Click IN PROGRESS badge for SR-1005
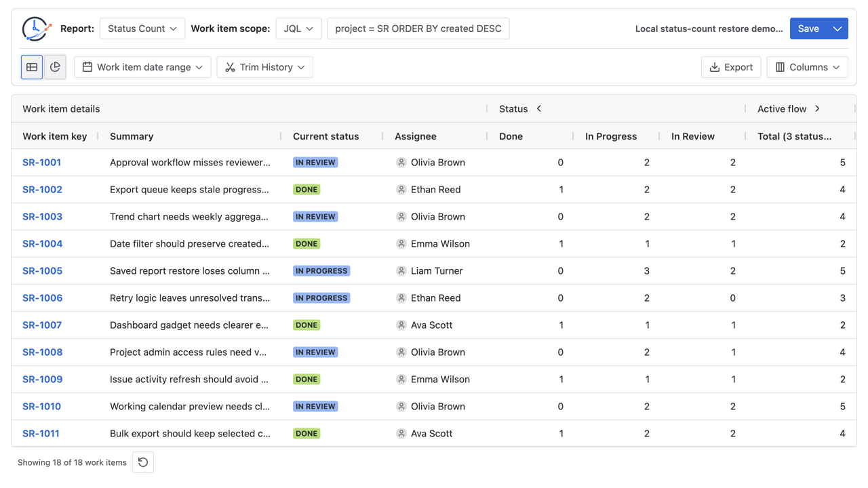This screenshot has width=868, height=488. (x=321, y=270)
